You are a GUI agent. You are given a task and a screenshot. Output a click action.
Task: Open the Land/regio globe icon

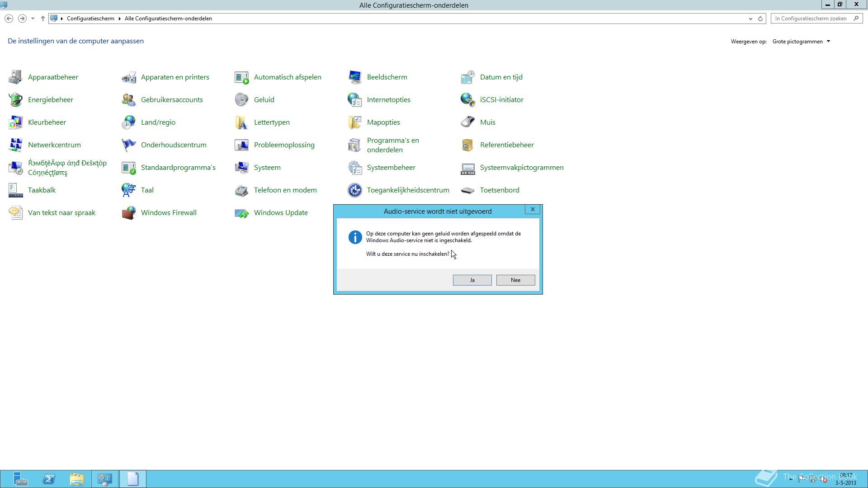tap(128, 122)
